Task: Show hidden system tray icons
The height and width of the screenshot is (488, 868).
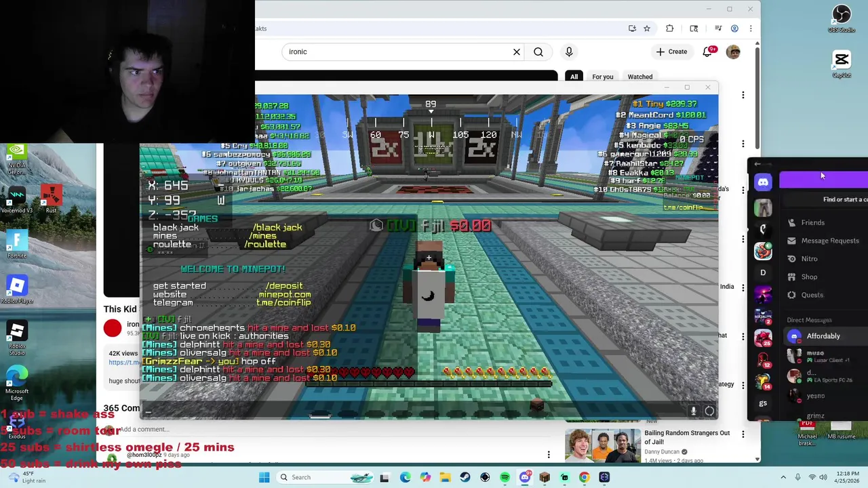Action: [783, 477]
